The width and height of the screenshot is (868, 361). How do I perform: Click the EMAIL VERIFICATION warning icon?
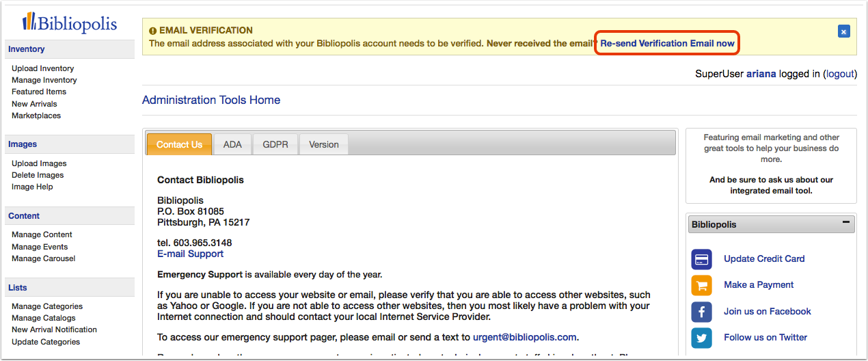(x=153, y=31)
